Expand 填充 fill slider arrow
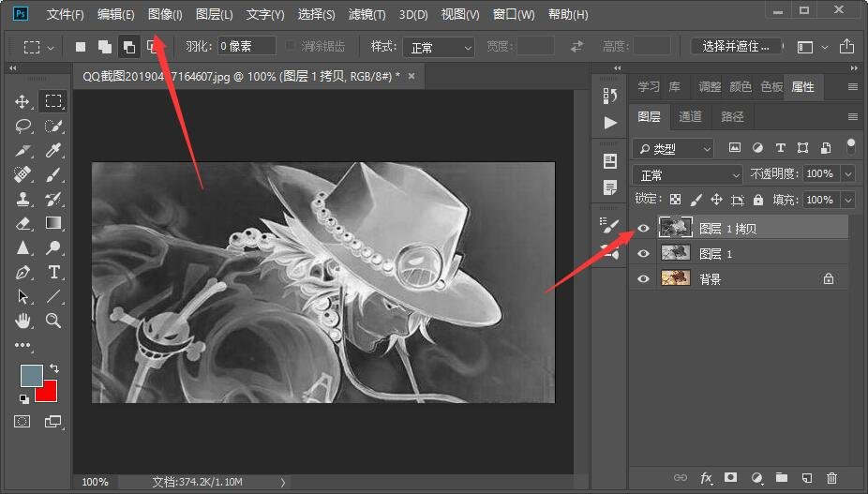Screen dimensions: 868x494 (848, 200)
